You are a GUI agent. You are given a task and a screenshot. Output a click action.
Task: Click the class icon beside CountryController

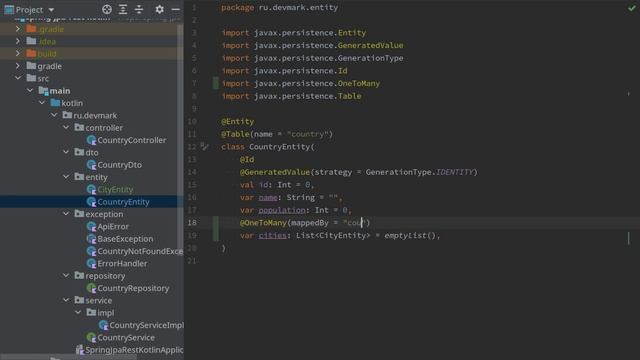click(x=91, y=140)
